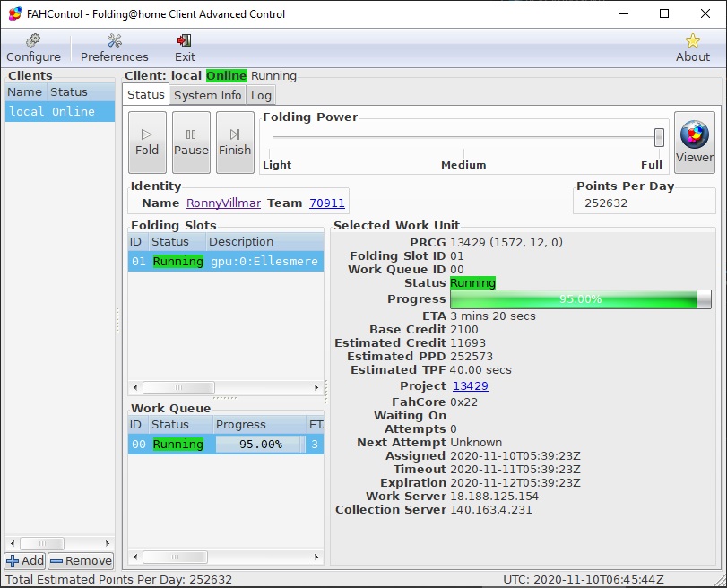This screenshot has height=588, width=727.
Task: Click Clients list scrollbar right arrow
Action: [108, 543]
